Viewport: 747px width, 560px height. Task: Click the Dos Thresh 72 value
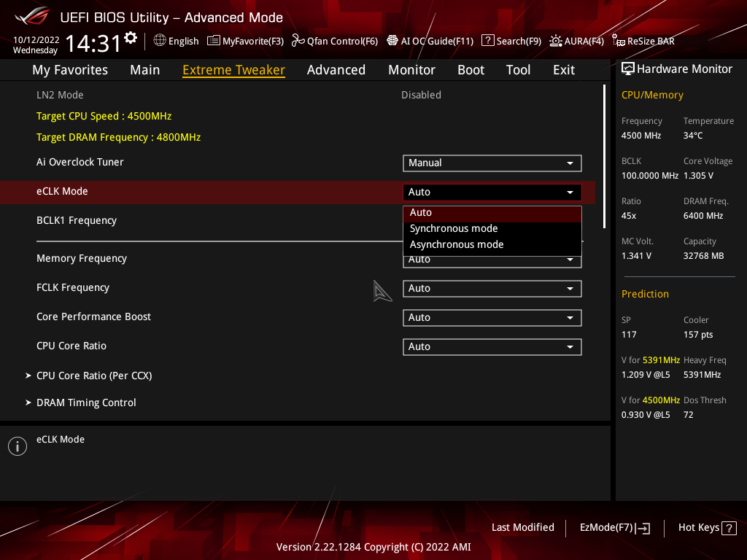689,415
